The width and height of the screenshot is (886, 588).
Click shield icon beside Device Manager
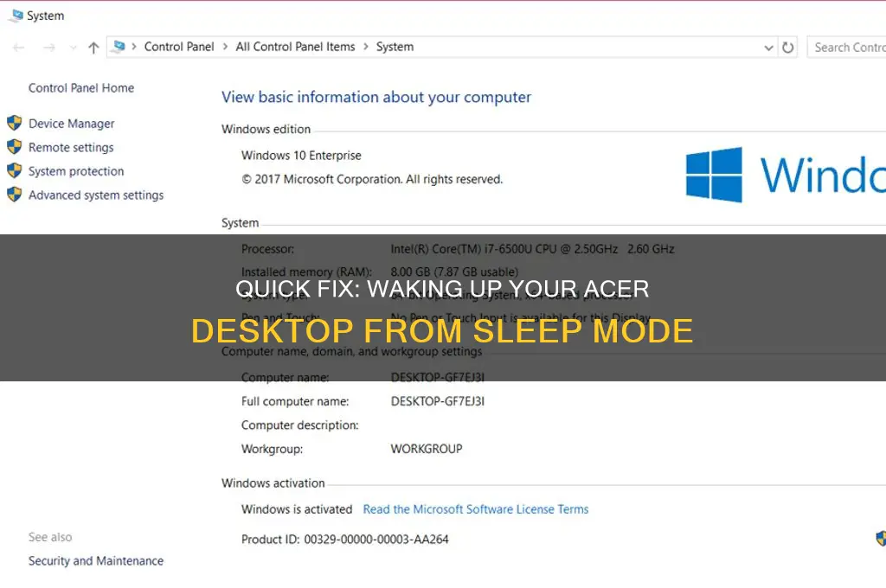[15, 123]
